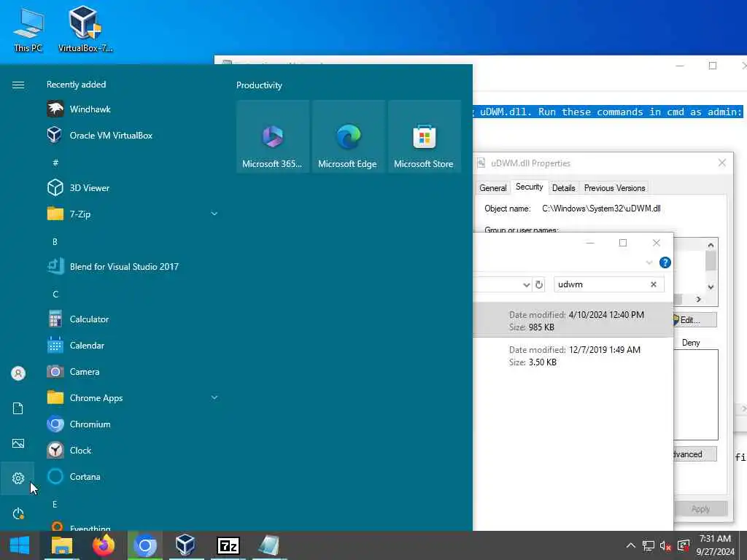Viewport: 747px width, 560px height.
Task: Open the Microsoft Store tile
Action: point(424,136)
